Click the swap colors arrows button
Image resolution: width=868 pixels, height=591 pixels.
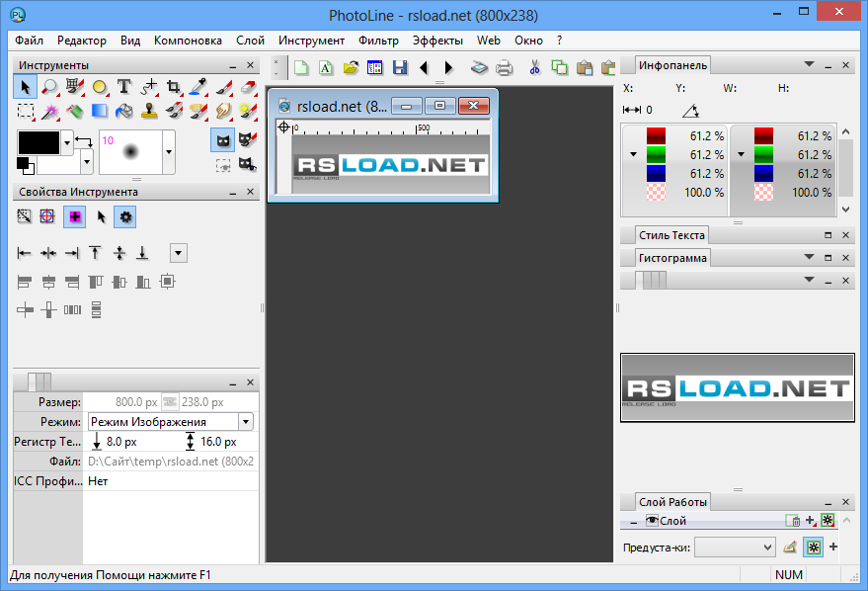point(83,141)
